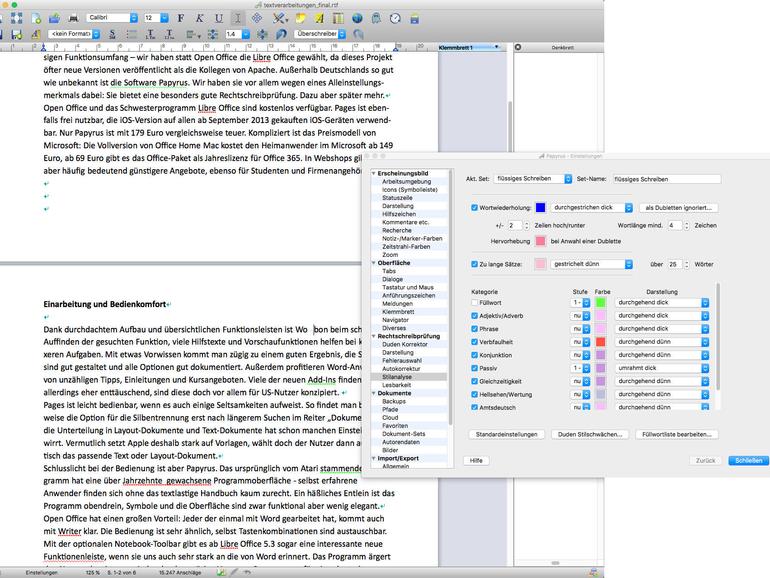Open the Akt. Set dropdown
The image size is (770, 578).
pos(532,178)
